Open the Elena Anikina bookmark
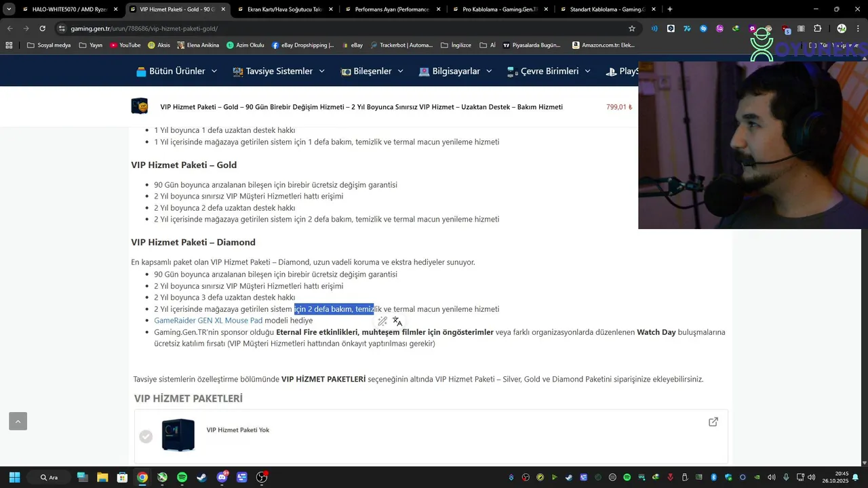The width and height of the screenshot is (868, 488). 198,45
